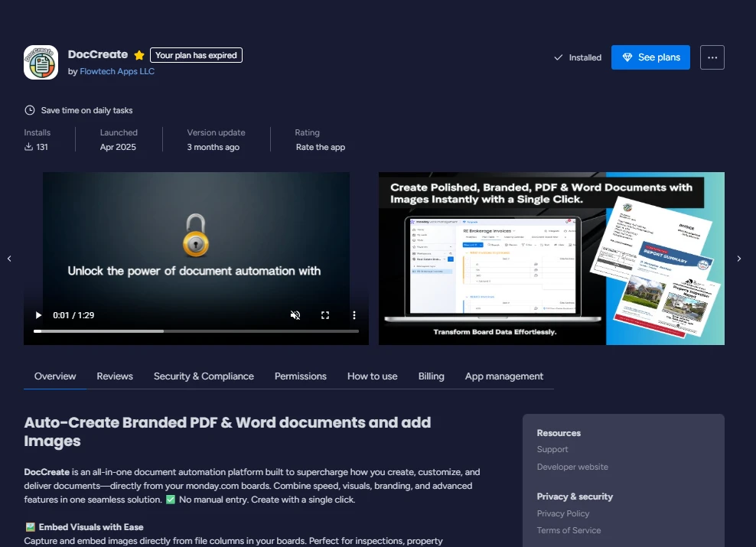Click the See plans button
Screen dimensions: 756x547
click(650, 57)
